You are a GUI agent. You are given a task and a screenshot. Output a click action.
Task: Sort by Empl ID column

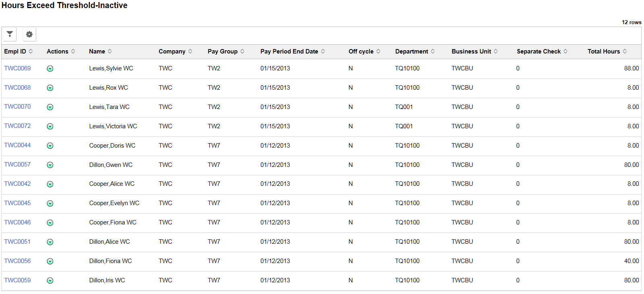point(19,51)
